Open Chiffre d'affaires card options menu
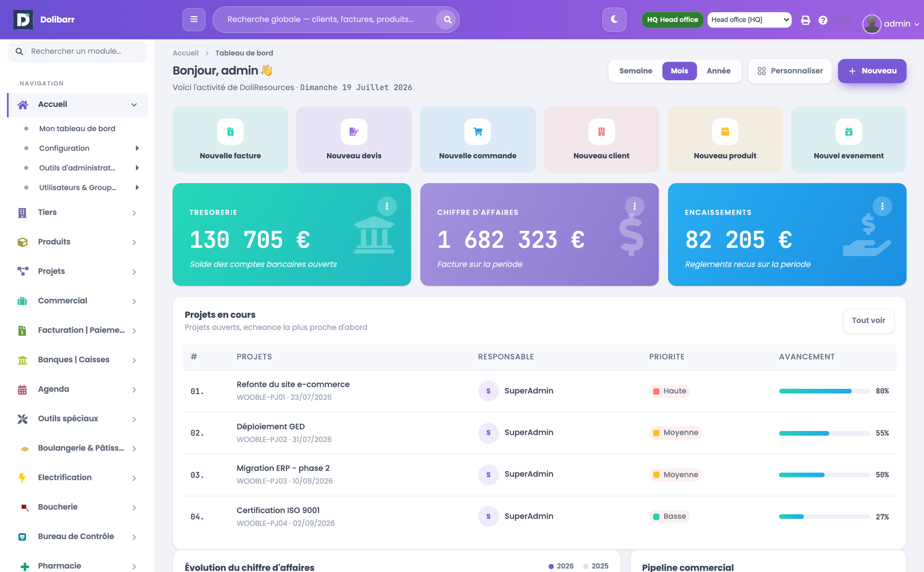The image size is (924, 572). (634, 206)
